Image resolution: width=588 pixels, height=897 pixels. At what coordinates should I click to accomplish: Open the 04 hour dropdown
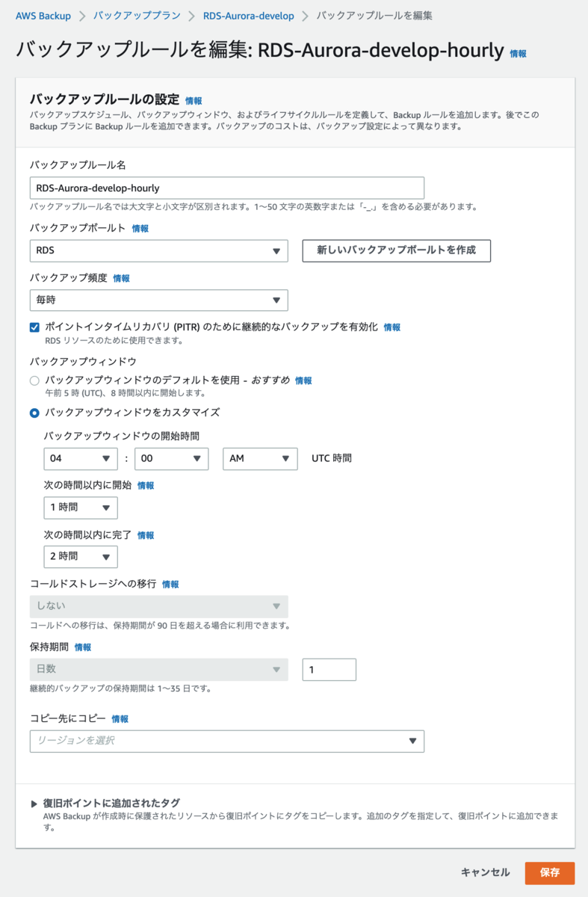81,458
